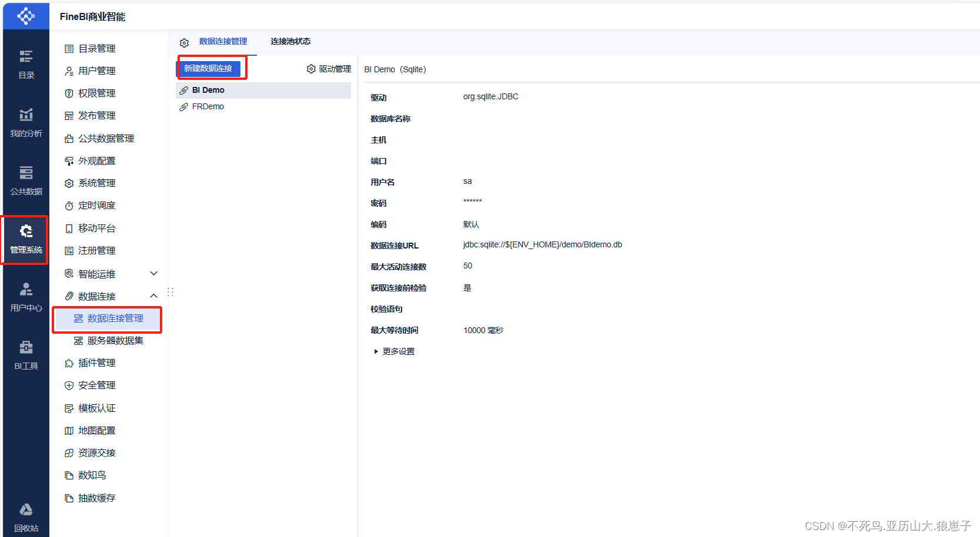Select 移动平台 in the admin menu

tap(98, 228)
